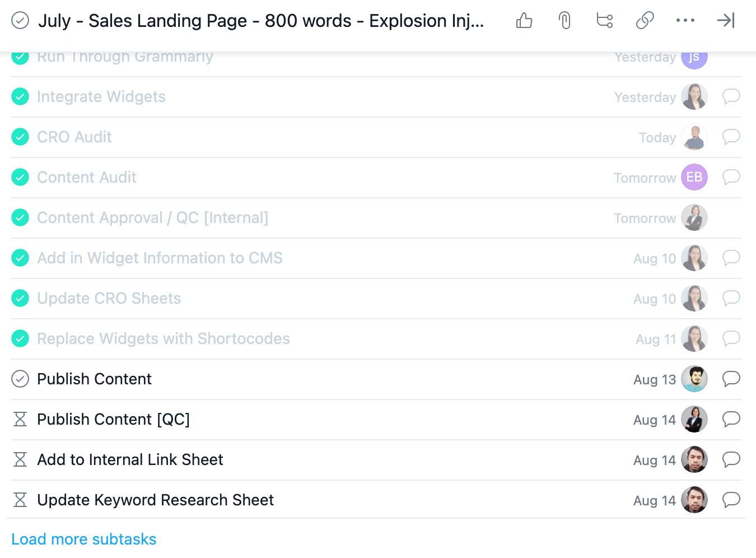Click assignee avatar on Publish Content [QC]
756x558 pixels.
click(x=694, y=420)
